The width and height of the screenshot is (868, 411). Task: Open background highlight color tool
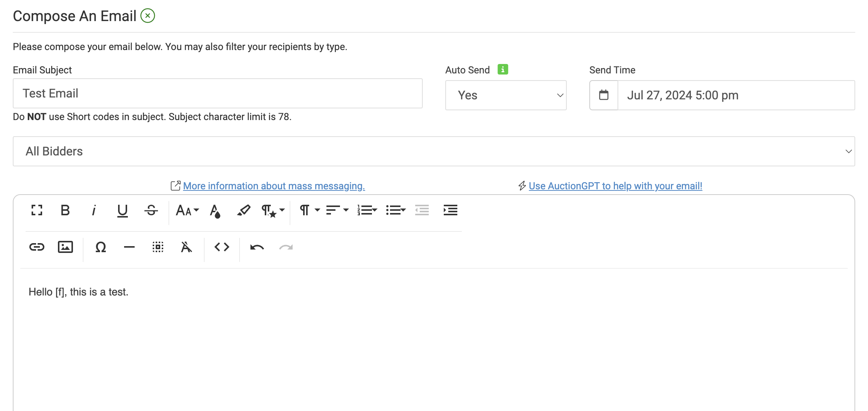point(244,210)
